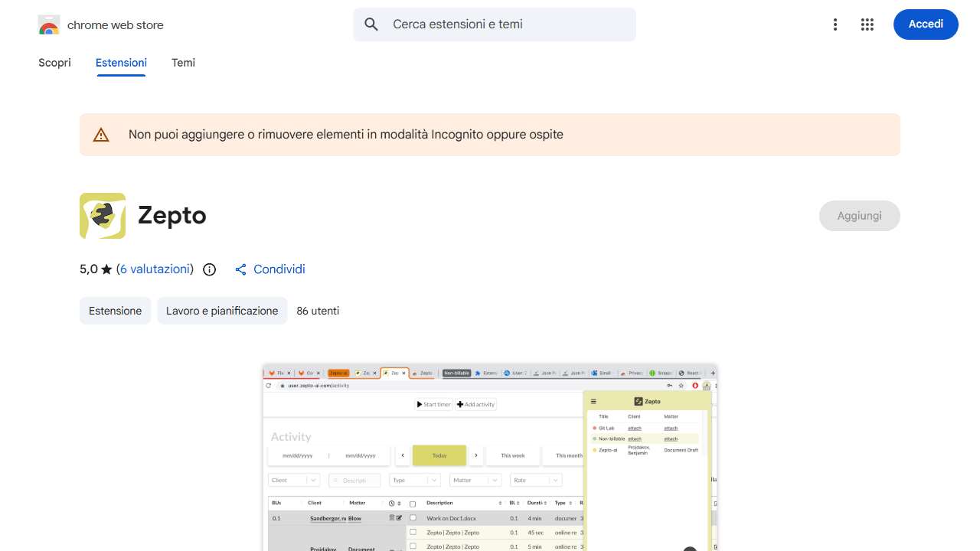The image size is (980, 551).
Task: Click the warning triangle icon in banner
Action: (101, 135)
